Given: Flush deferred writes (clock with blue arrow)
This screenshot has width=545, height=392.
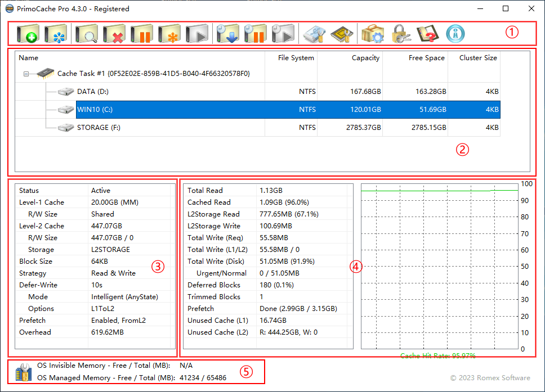Looking at the screenshot, I should coord(227,34).
